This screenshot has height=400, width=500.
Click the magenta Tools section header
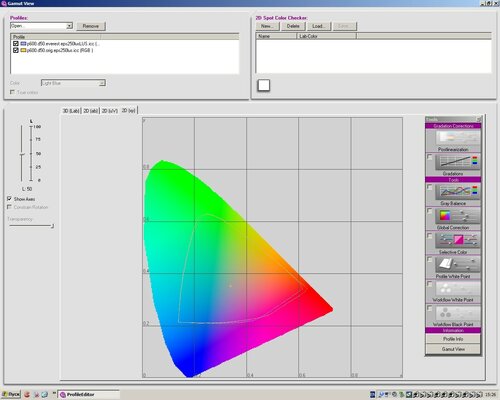point(453,180)
